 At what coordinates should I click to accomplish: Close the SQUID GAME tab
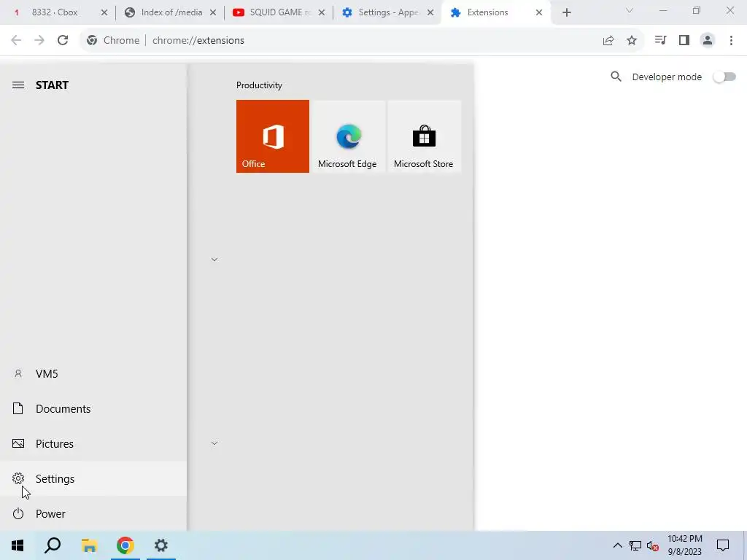click(x=322, y=12)
